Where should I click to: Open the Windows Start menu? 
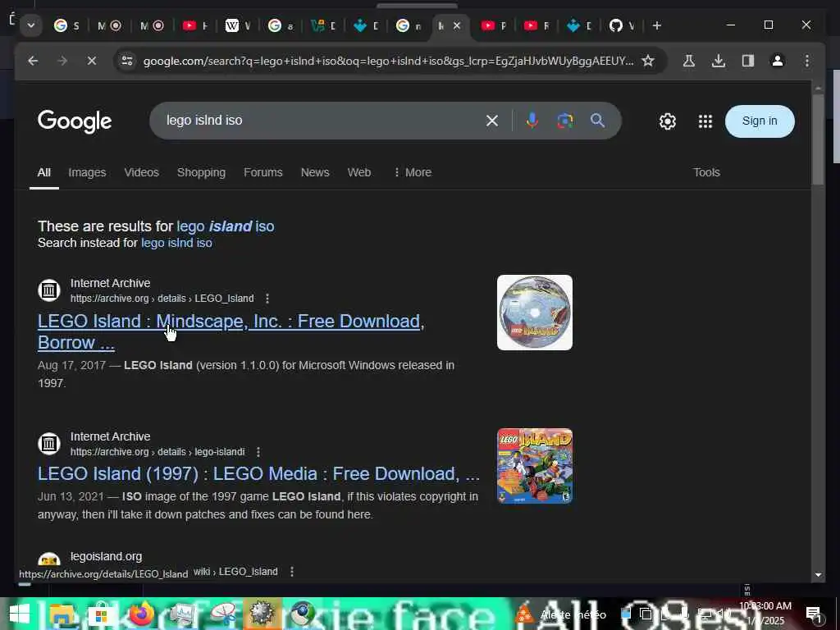pyautogui.click(x=19, y=614)
